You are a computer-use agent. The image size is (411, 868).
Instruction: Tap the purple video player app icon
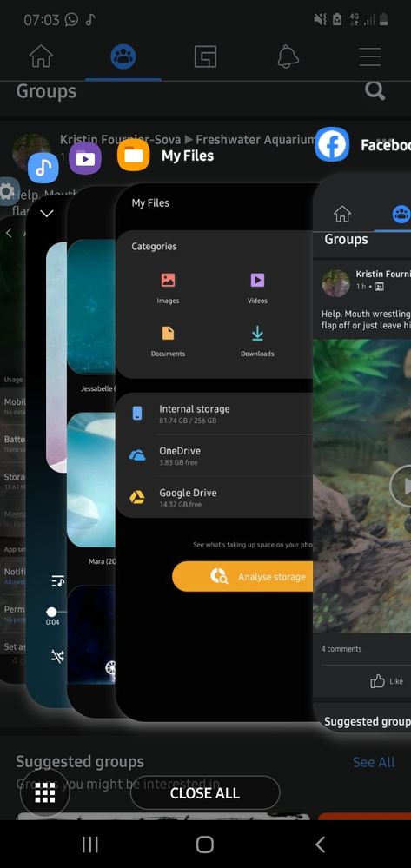(85, 159)
